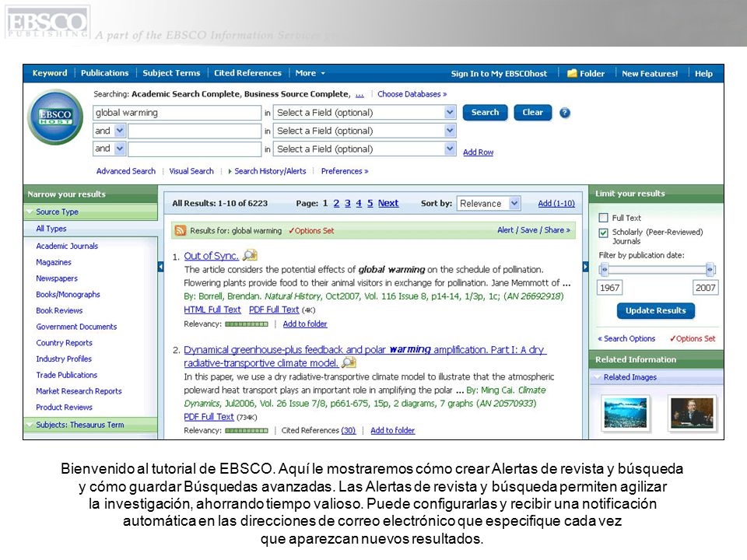
Task: Open the Subject Terms tab
Action: 171,73
